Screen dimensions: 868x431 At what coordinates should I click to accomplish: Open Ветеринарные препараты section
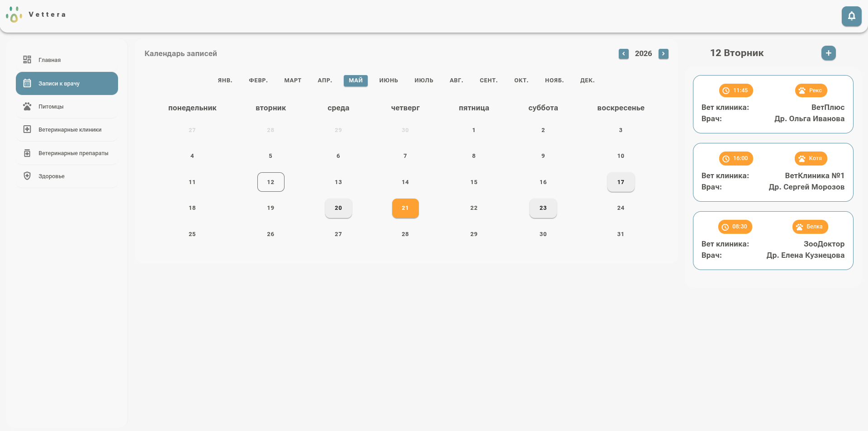pos(67,153)
